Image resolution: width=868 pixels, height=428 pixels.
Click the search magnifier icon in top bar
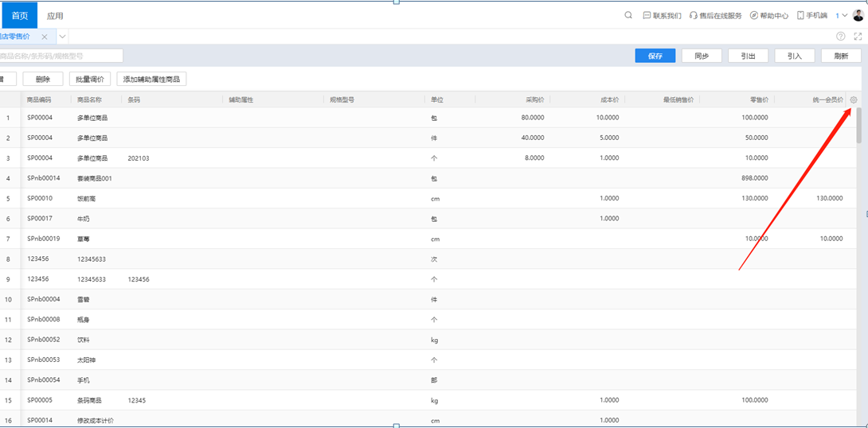pyautogui.click(x=628, y=15)
